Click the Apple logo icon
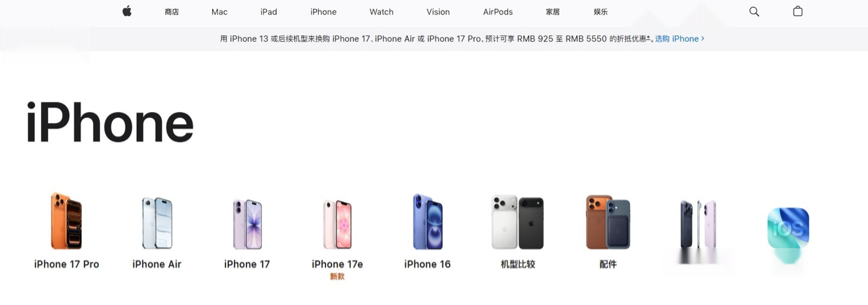Screen dimensions: 868x305 tap(127, 11)
